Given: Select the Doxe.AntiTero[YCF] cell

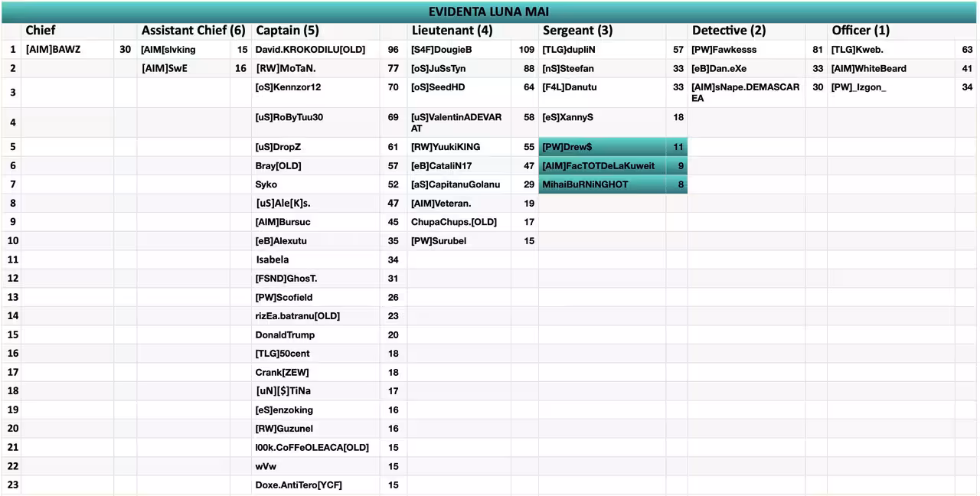Looking at the screenshot, I should click(x=315, y=485).
